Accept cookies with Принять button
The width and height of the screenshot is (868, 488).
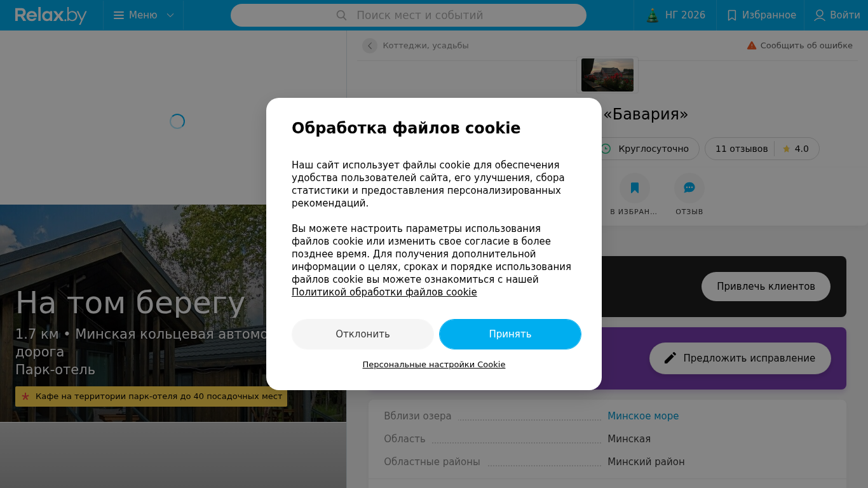pyautogui.click(x=510, y=334)
